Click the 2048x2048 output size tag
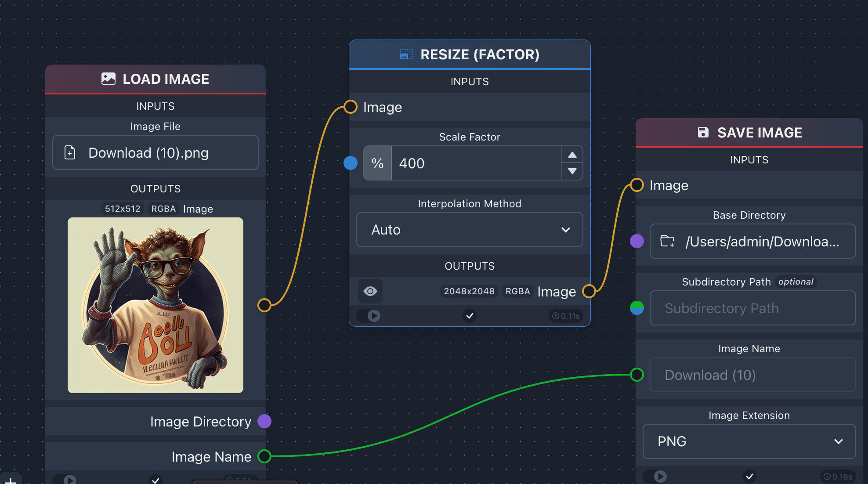The height and width of the screenshot is (484, 868). coord(469,291)
